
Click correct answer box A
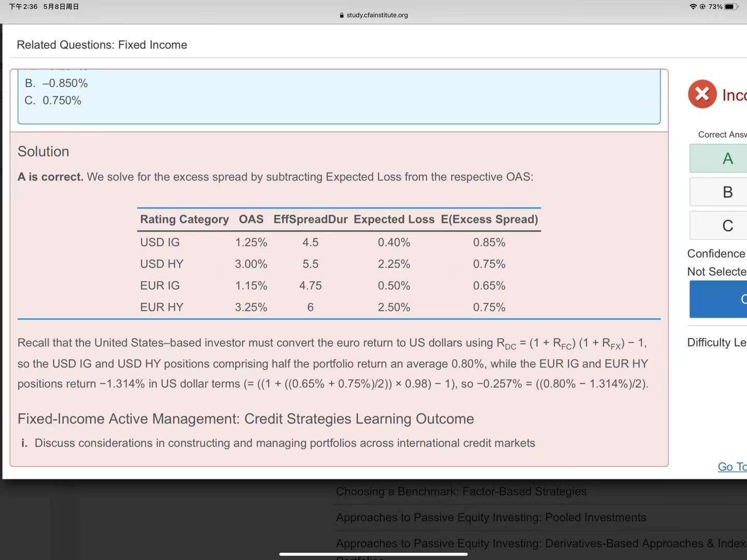click(x=727, y=158)
